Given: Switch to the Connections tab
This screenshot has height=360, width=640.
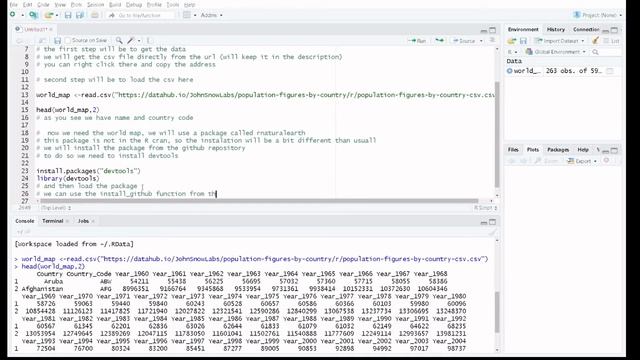Looking at the screenshot, I should tap(585, 29).
